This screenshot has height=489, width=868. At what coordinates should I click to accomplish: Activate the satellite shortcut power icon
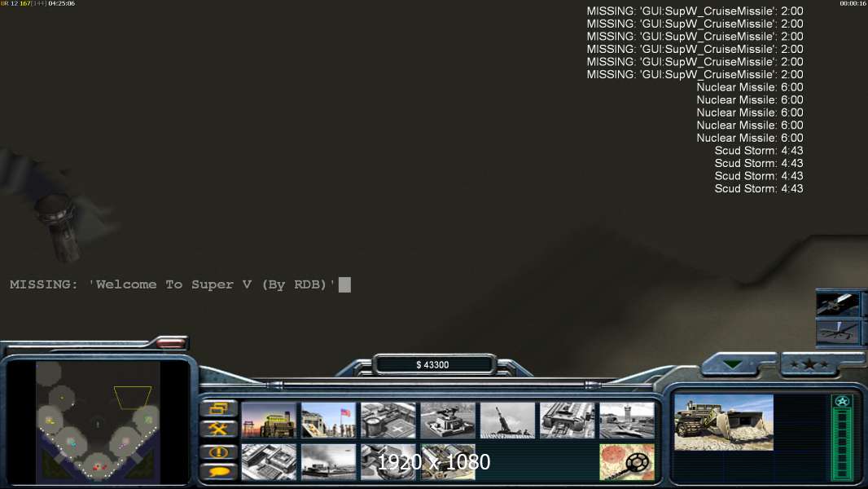(838, 304)
